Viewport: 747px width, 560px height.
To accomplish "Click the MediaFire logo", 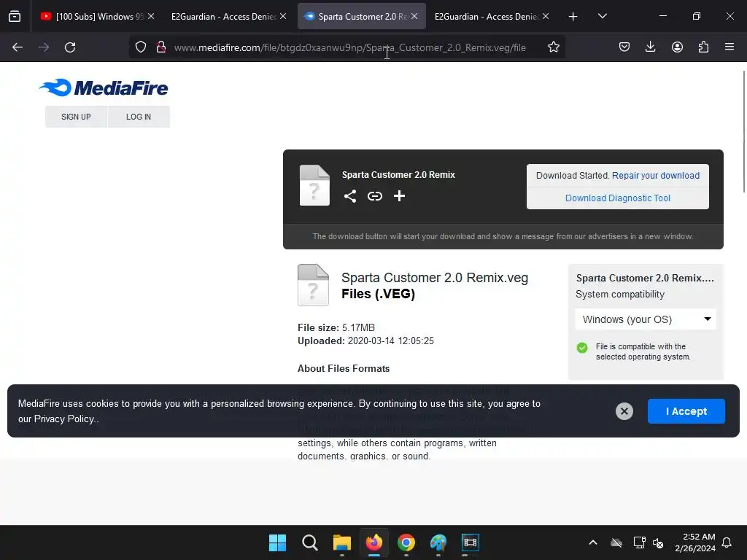I will (x=104, y=87).
